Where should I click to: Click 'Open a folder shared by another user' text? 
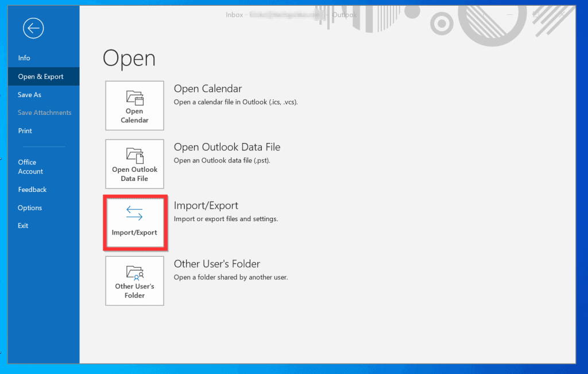[231, 277]
